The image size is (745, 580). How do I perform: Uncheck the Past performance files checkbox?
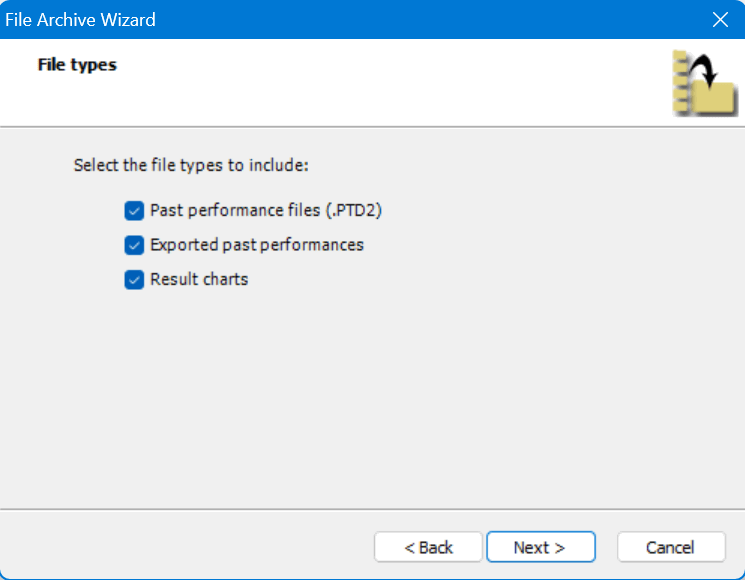[134, 211]
